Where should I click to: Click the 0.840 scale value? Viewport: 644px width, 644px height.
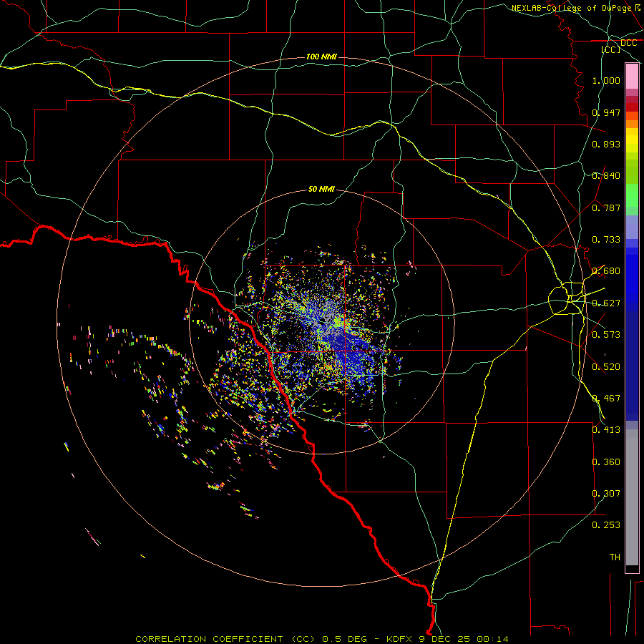(x=606, y=176)
